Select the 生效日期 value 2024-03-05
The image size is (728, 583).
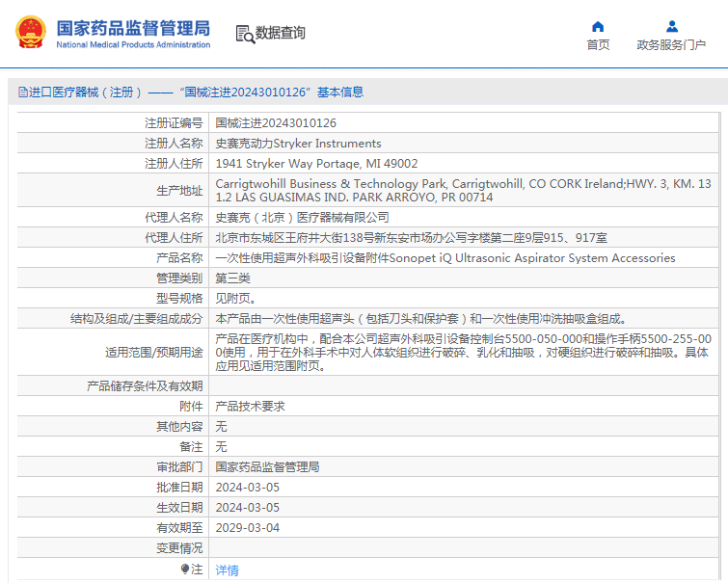click(x=248, y=507)
